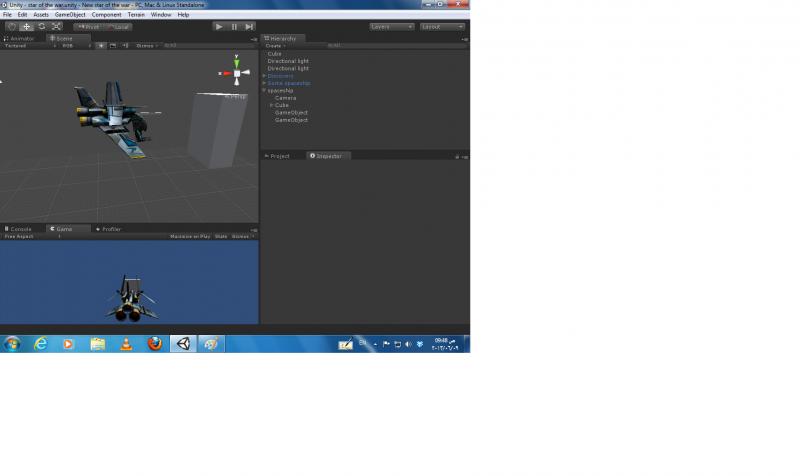Select the first Directional light in Hierarchy
800x476 pixels.
288,61
